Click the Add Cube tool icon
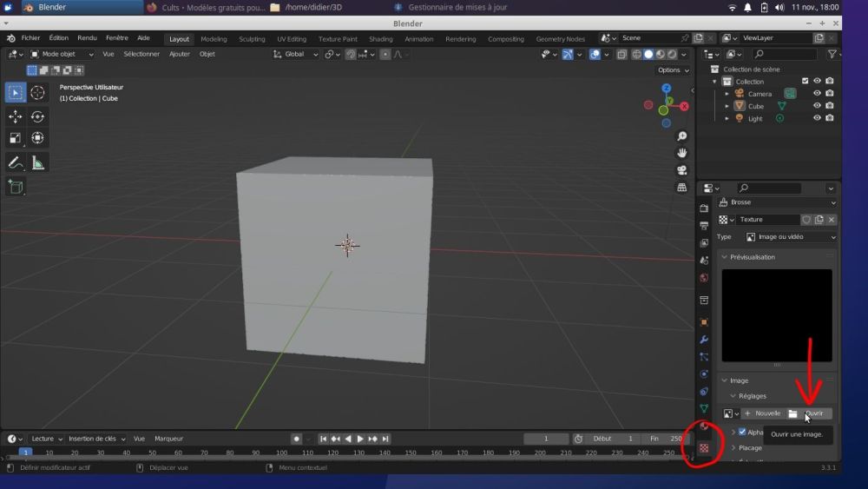868x489 pixels. click(x=16, y=187)
